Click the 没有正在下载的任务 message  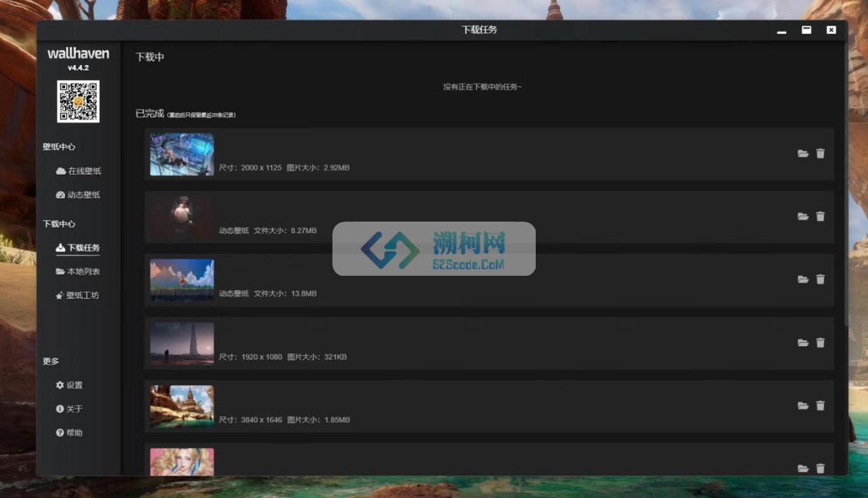[482, 87]
